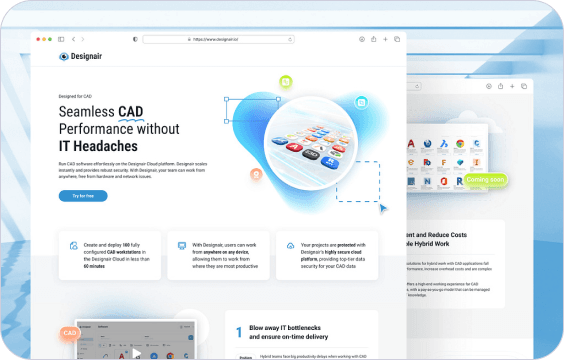564x360 pixels.
Task: Select the green floating icon above hero
Action: coord(286,82)
